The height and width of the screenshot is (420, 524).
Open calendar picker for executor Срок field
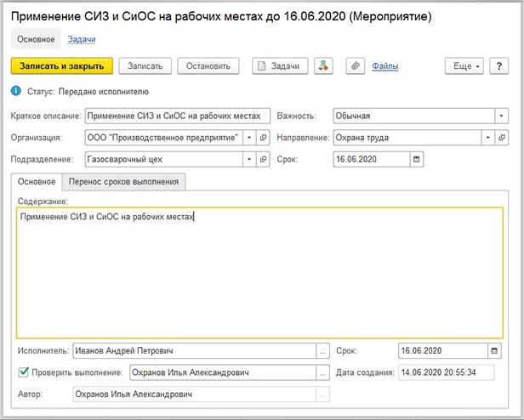[494, 351]
